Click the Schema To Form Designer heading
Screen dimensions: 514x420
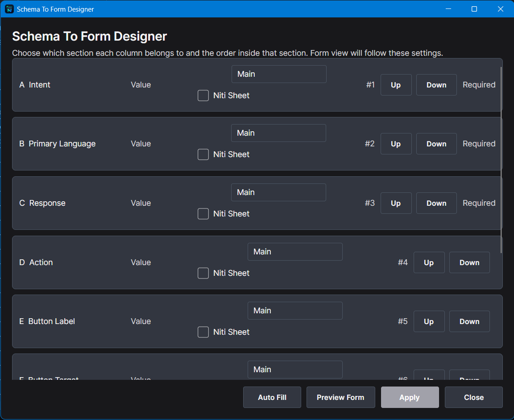click(x=90, y=37)
